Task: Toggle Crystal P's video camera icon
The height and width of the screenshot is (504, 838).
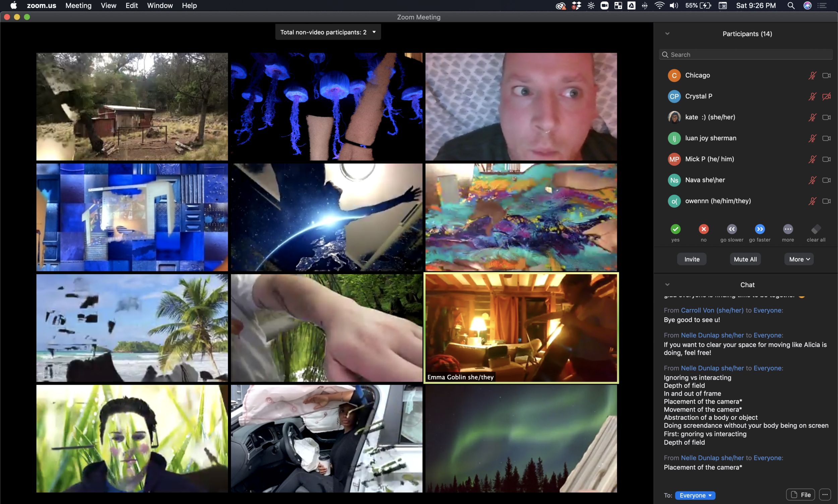Action: pos(826,97)
